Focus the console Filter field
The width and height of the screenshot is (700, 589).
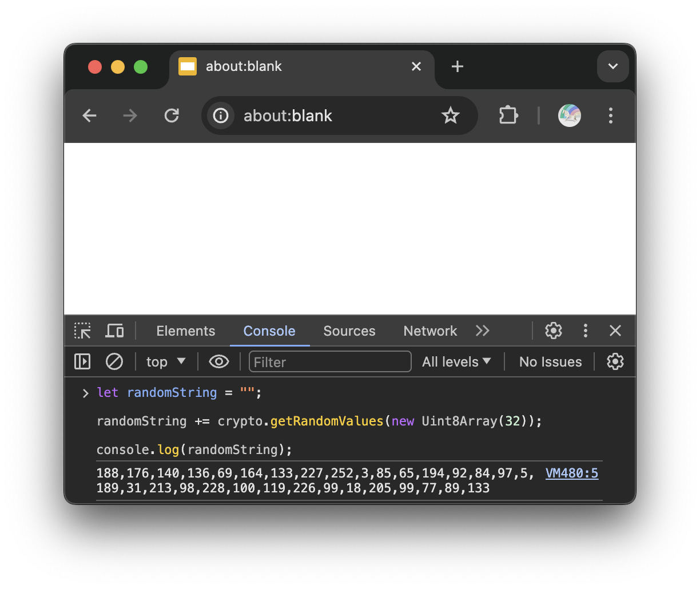tap(330, 361)
